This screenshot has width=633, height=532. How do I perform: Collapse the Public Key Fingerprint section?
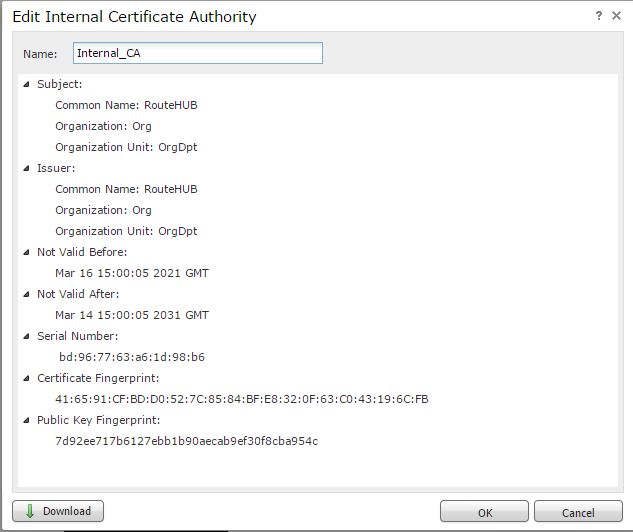[x=27, y=420]
